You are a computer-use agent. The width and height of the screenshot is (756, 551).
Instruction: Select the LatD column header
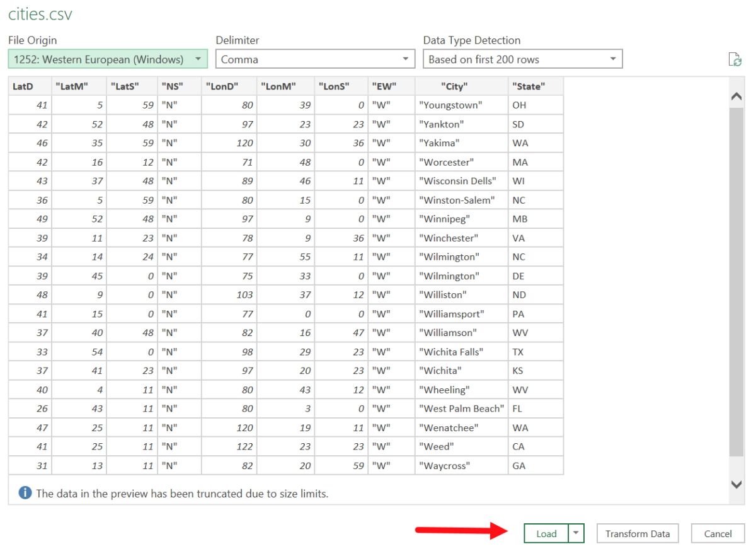25,86
